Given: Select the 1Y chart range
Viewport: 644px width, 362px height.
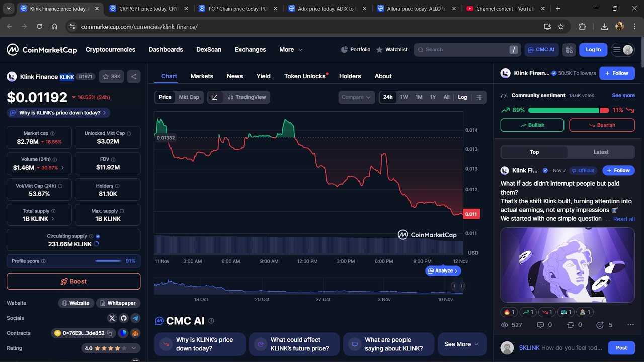Looking at the screenshot, I should 433,97.
